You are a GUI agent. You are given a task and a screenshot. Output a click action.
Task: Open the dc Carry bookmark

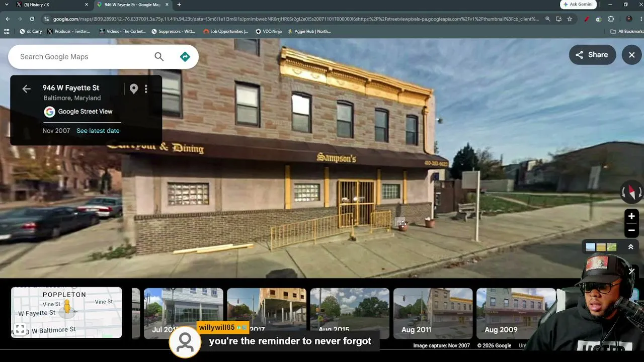[31, 31]
